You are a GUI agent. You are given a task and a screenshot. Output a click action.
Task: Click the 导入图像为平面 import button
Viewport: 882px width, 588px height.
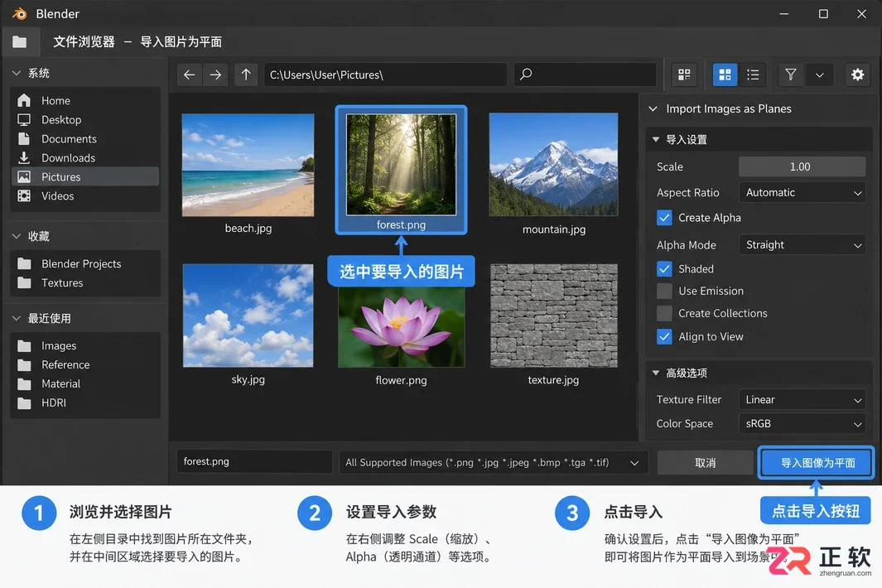tap(817, 462)
